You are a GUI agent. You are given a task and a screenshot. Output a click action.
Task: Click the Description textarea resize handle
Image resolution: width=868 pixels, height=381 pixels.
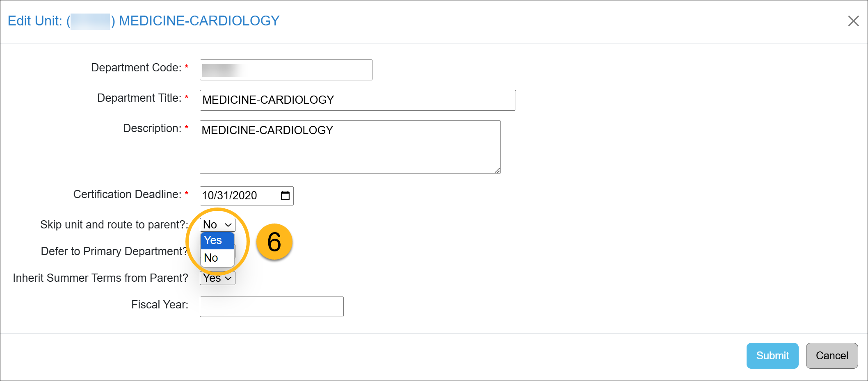click(497, 170)
